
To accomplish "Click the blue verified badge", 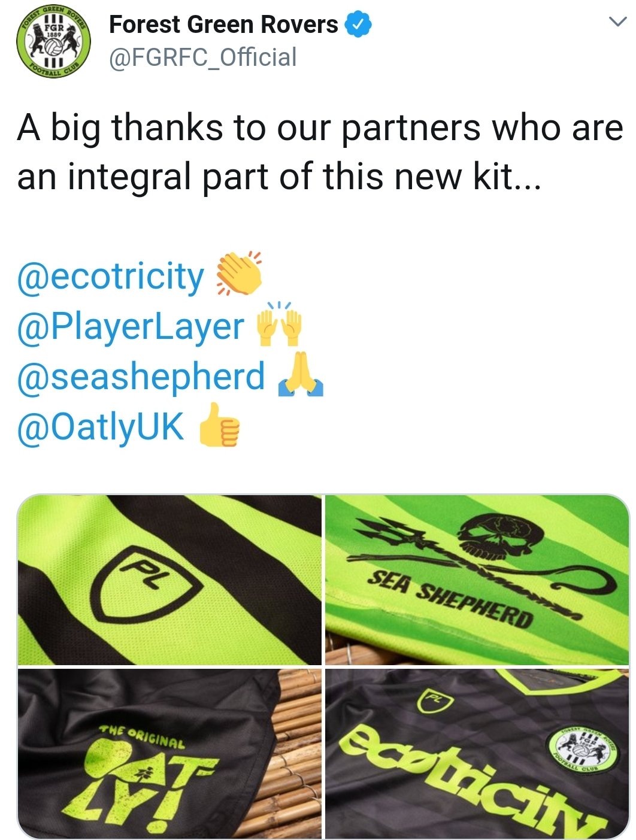I will point(358,25).
